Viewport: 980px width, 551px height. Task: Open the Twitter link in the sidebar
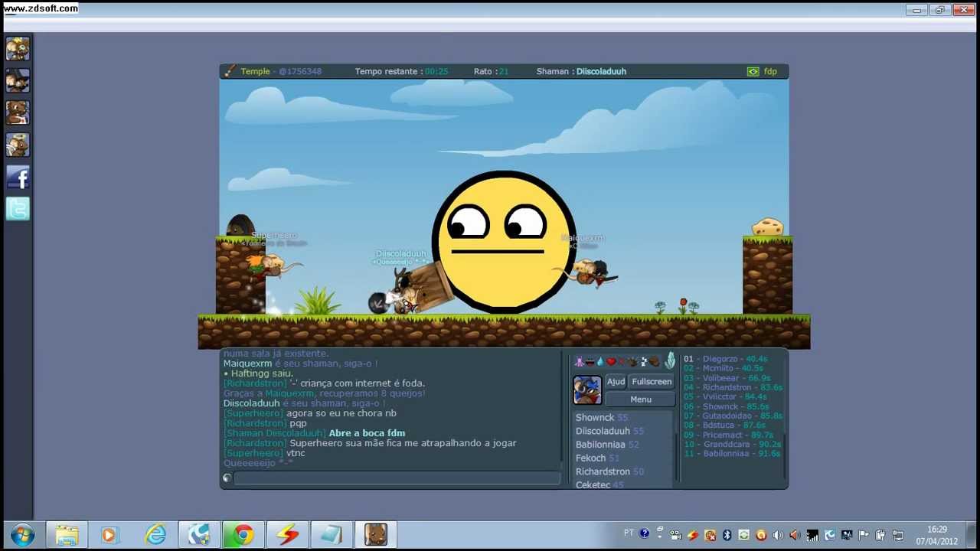tap(18, 209)
